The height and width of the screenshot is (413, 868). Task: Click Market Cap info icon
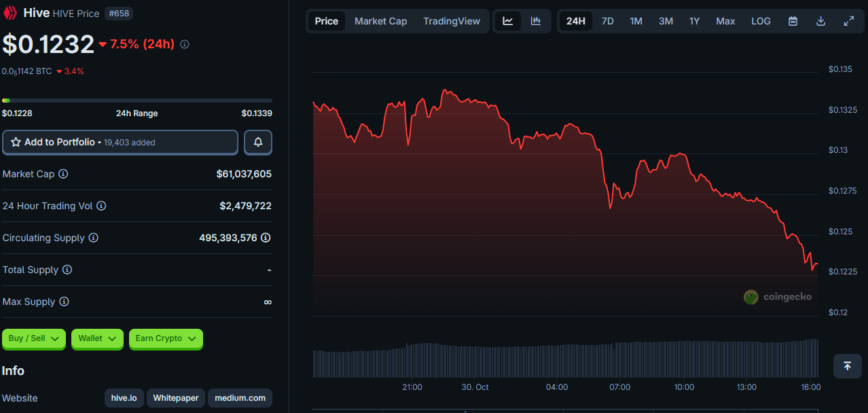click(63, 174)
